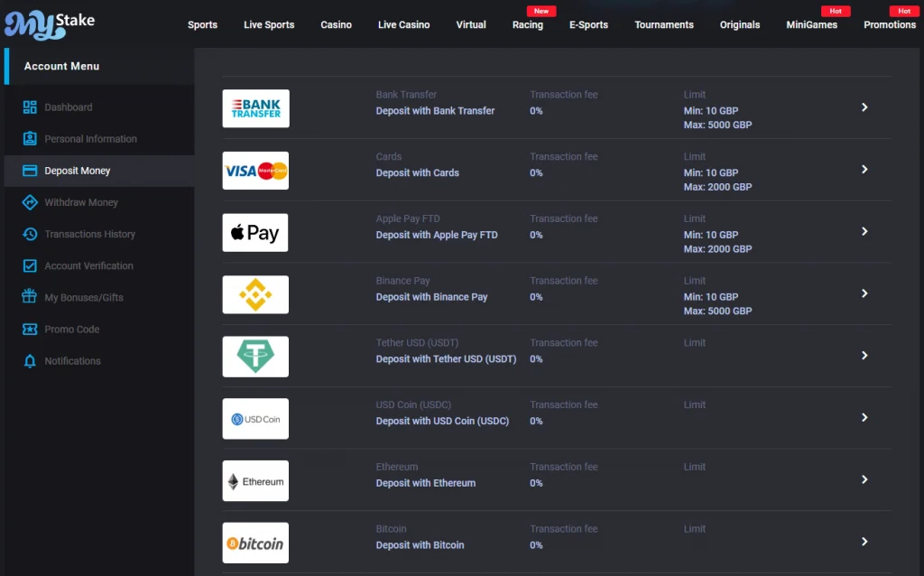Select the Apple Pay logo
Viewport: 924px width, 576px height.
coord(255,232)
